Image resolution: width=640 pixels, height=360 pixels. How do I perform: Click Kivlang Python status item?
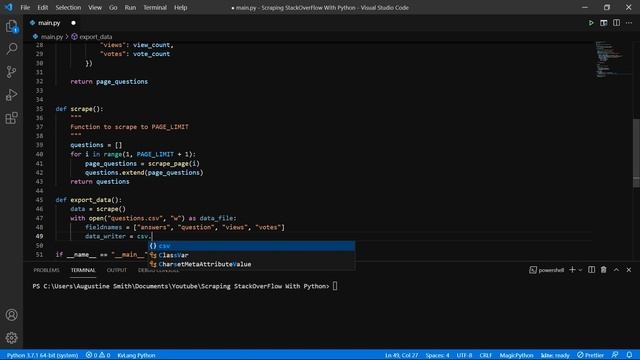[136, 355]
